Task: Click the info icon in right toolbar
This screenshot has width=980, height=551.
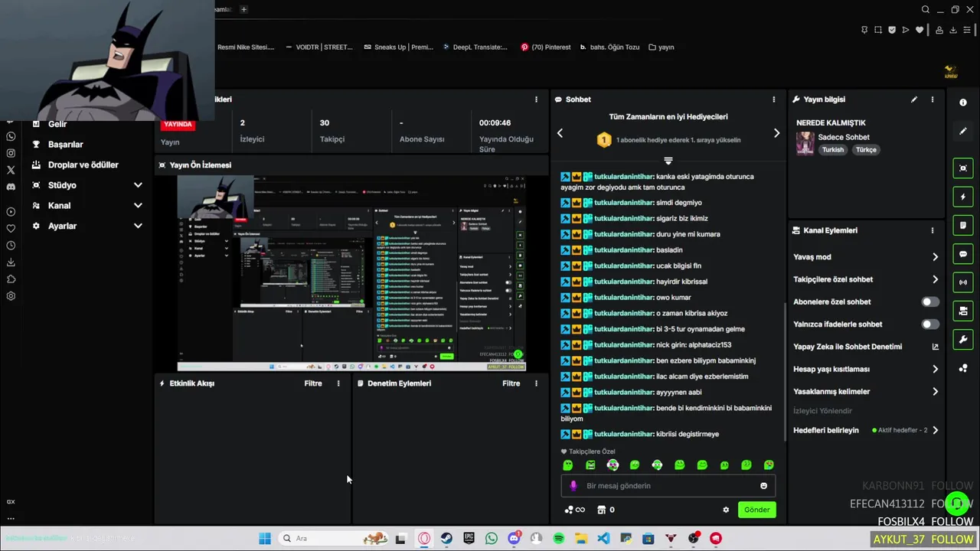Action: [x=963, y=103]
